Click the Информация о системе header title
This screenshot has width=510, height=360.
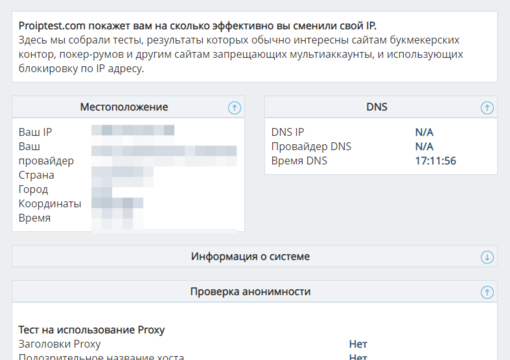pos(250,256)
